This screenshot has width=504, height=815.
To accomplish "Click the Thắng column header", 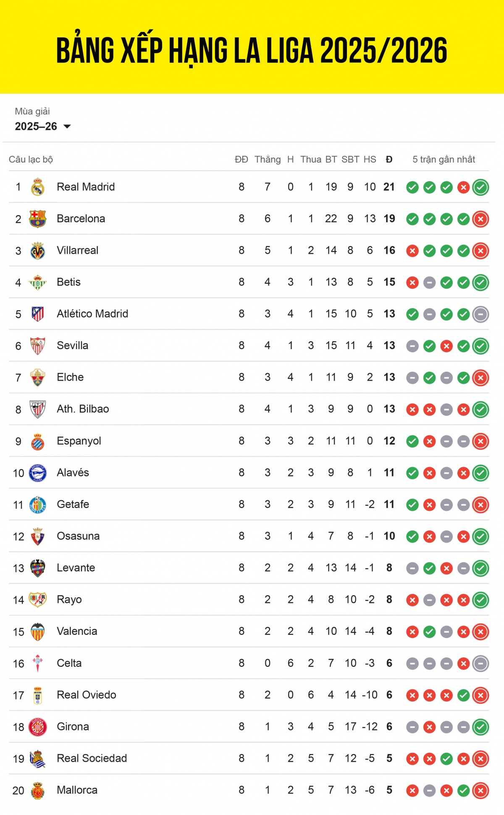I will (268, 159).
